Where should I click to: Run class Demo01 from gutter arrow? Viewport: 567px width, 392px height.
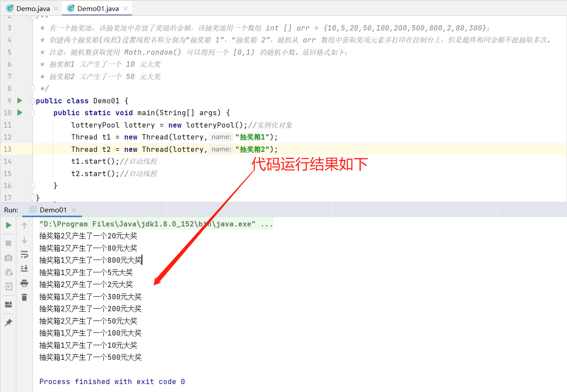[19, 101]
